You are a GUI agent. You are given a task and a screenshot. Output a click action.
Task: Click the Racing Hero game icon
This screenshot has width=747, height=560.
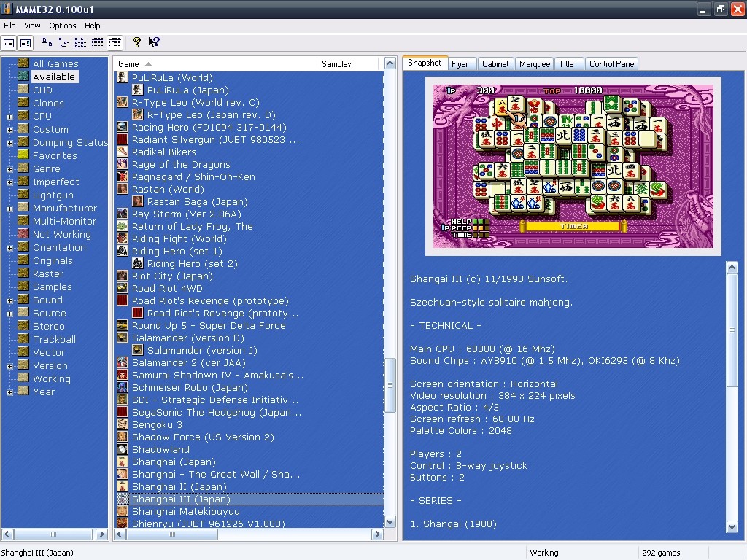[x=123, y=127]
